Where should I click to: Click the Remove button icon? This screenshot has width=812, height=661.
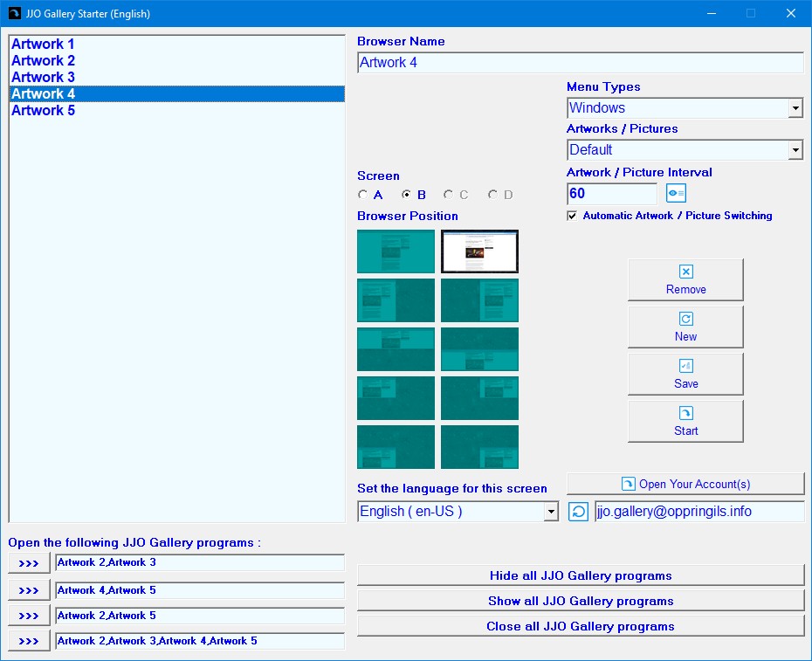pos(685,272)
